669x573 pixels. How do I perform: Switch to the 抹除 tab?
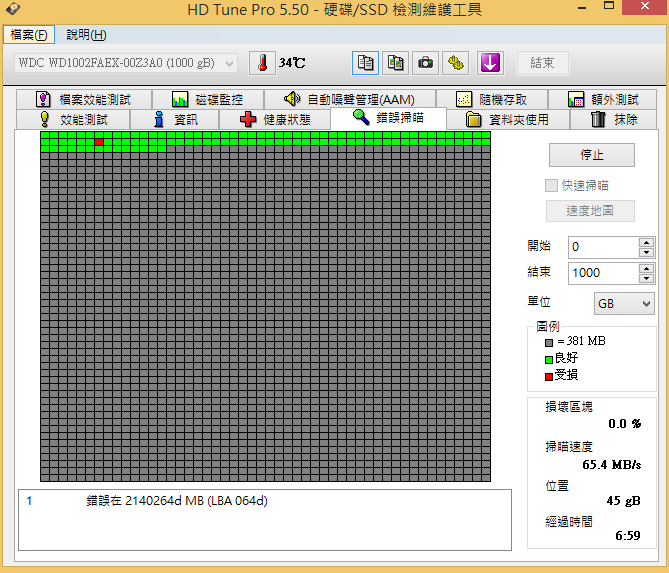click(x=614, y=119)
